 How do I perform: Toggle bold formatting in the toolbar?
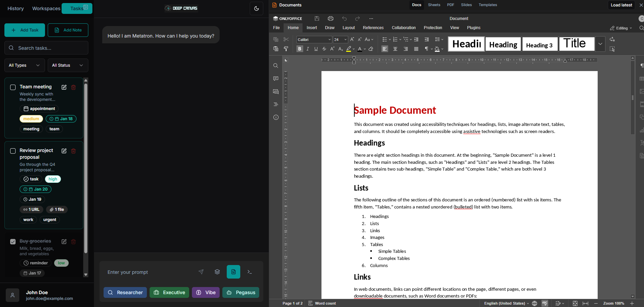coord(299,49)
